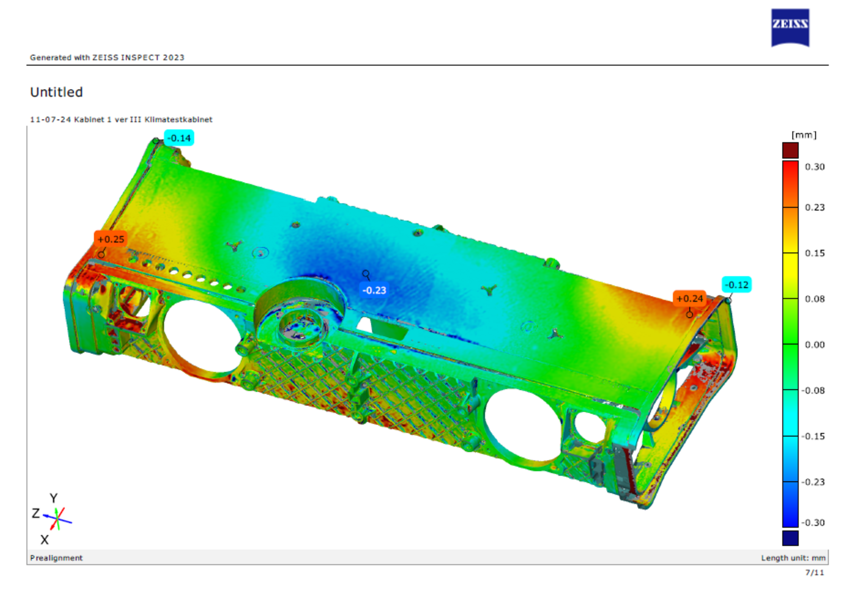The image size is (868, 597).
Task: Select the +0.24 deviation label
Action: coord(690,298)
